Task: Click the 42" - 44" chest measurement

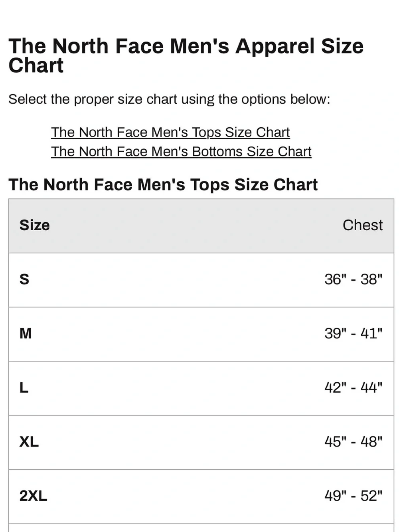Action: [x=354, y=388]
